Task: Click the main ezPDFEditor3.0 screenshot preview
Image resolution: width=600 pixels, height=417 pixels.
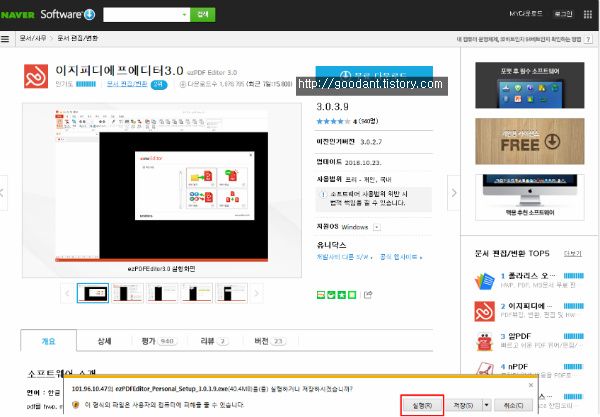Action: coord(161,185)
